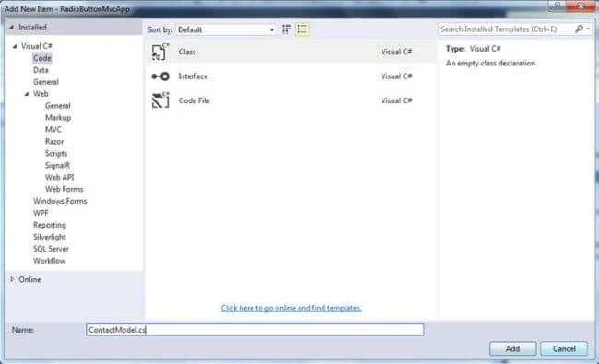Select the SignalR category

[57, 165]
